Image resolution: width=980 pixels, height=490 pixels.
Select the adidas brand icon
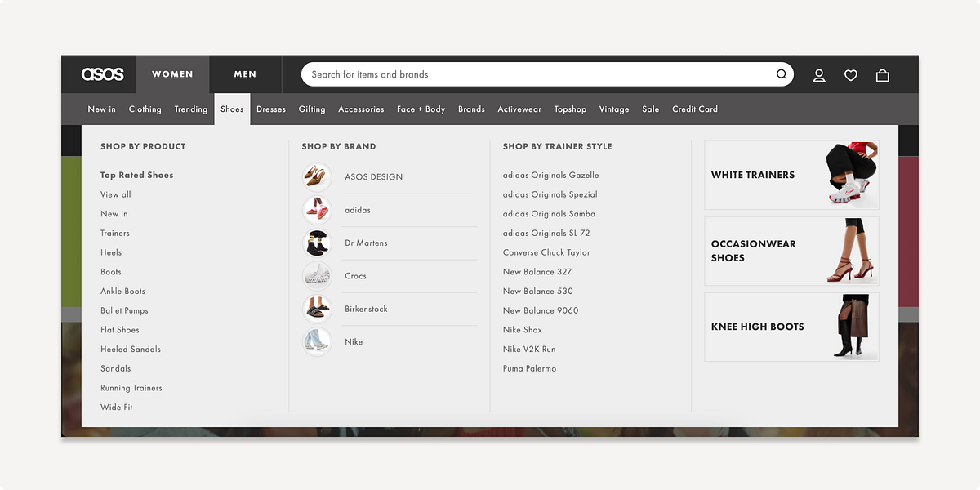[317, 209]
